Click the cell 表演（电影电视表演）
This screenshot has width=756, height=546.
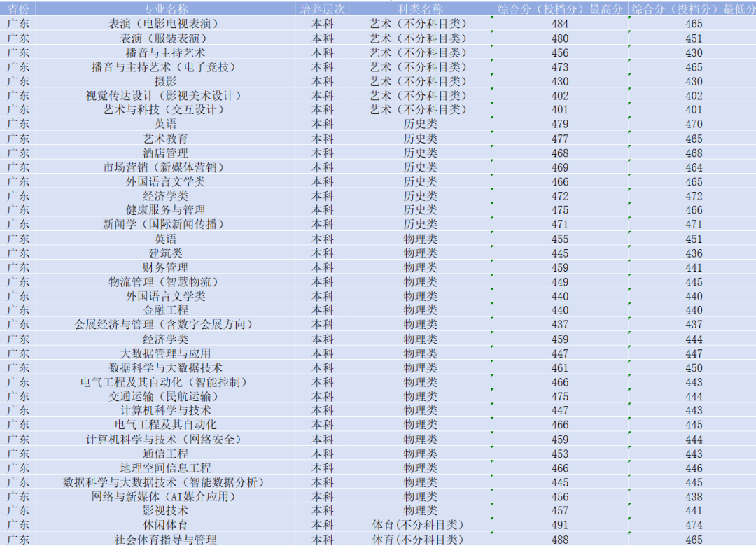(165, 24)
